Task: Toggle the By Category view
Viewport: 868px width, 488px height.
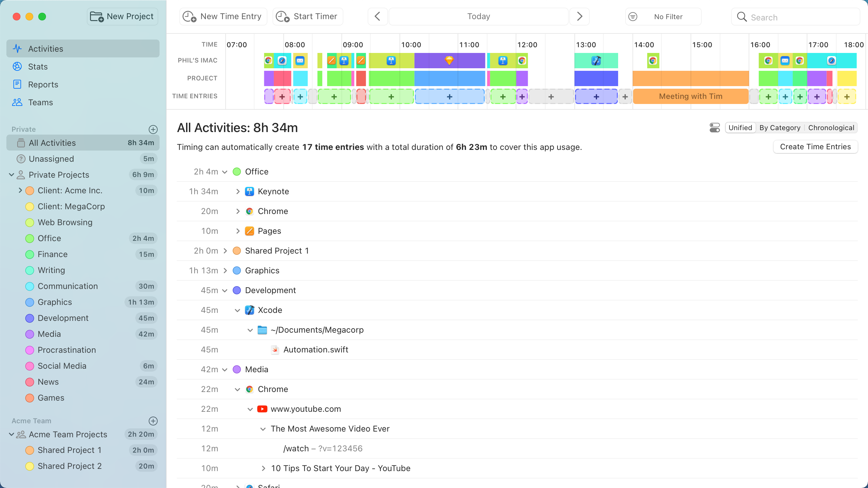Action: point(780,128)
